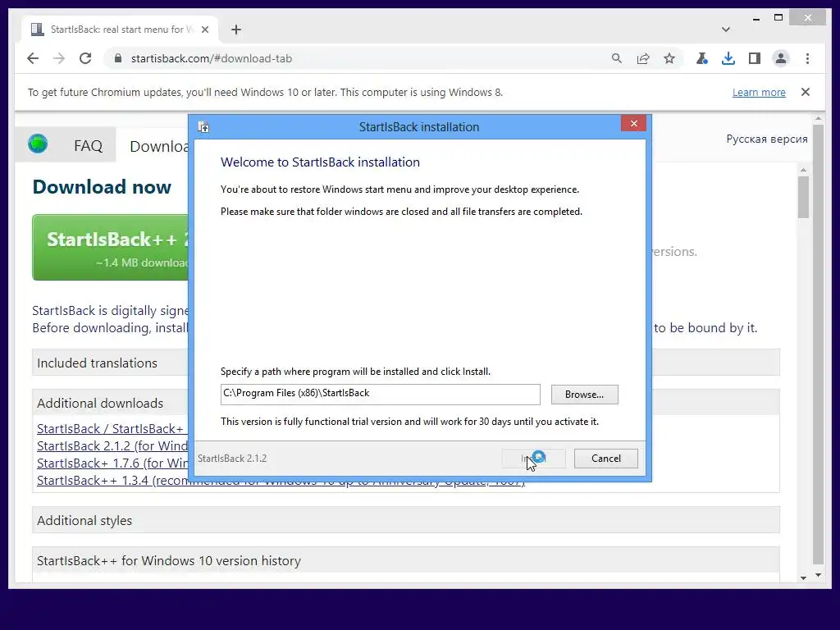
Task: Click the installation path input field
Action: (381, 395)
